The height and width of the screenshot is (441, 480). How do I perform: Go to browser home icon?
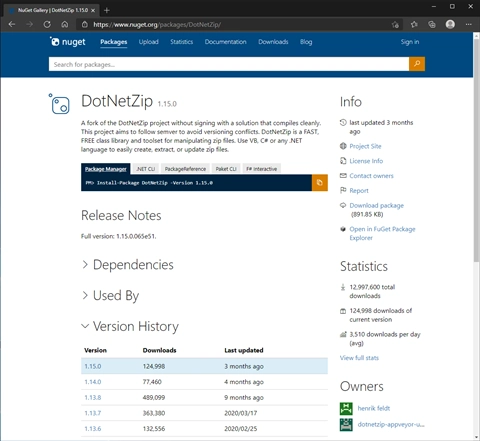click(65, 24)
